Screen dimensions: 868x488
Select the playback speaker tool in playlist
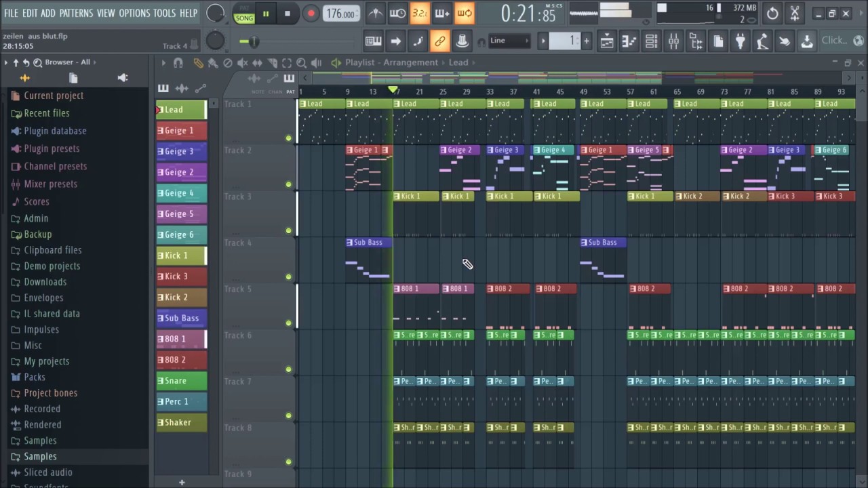click(316, 62)
